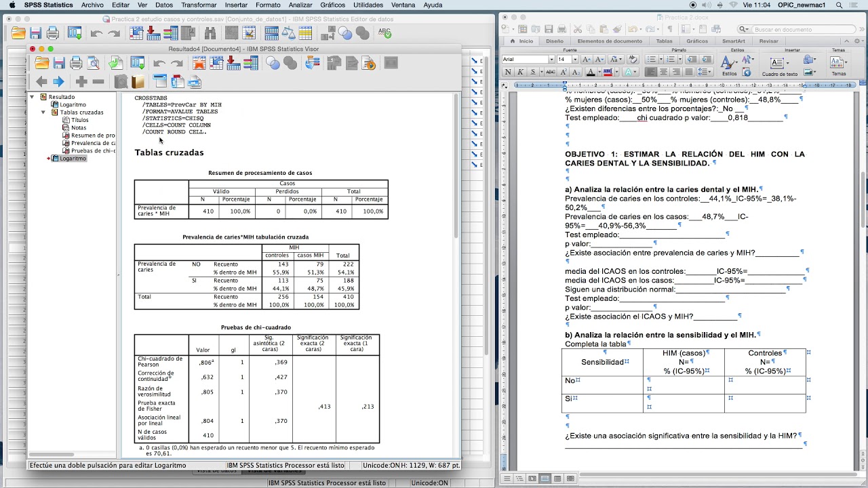This screenshot has height=488, width=868.
Task: Click Insert text icon in Visor toolbar
Action: (194, 82)
